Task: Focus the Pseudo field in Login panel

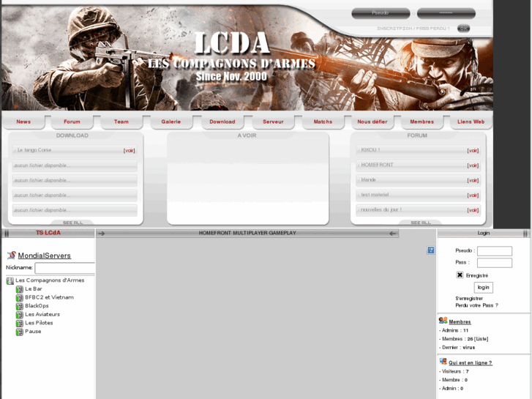Action: 495,251
